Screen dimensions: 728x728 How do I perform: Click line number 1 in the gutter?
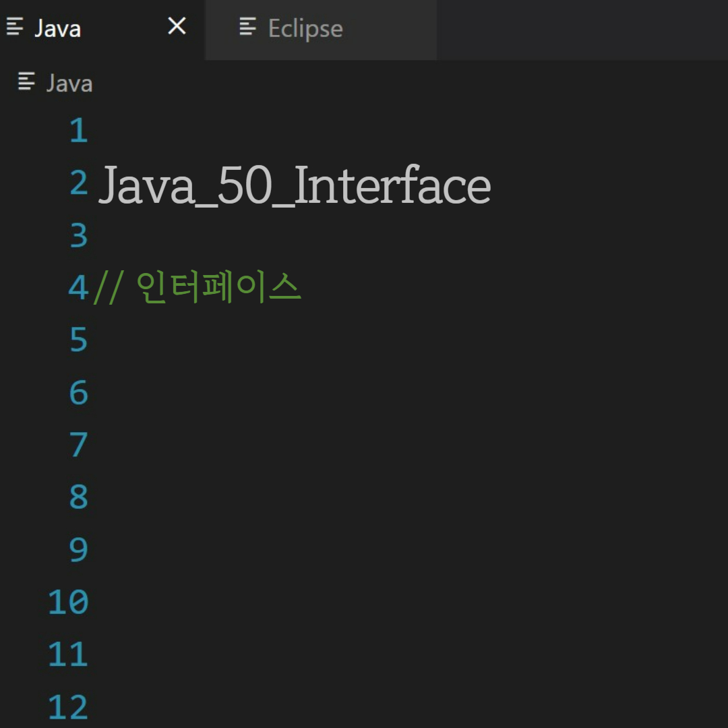point(79,130)
